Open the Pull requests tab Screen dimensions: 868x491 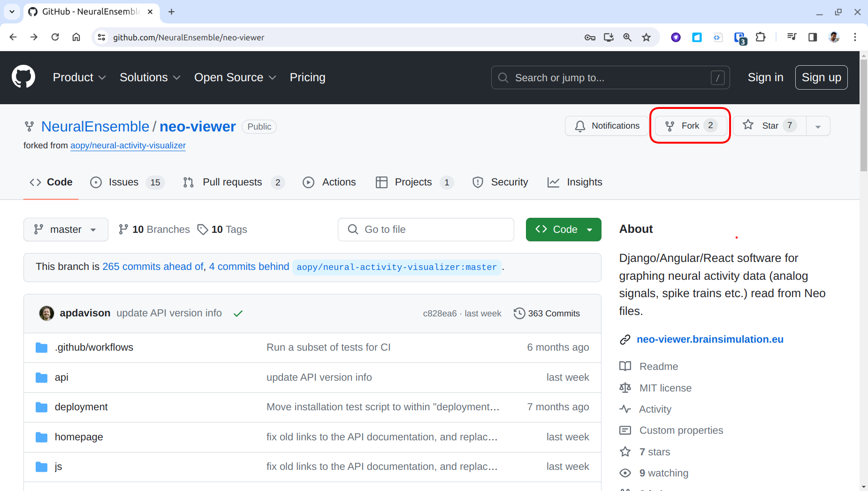(233, 182)
